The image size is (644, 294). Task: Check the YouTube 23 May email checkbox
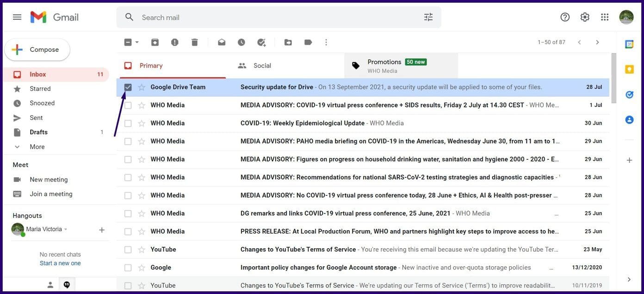click(128, 250)
